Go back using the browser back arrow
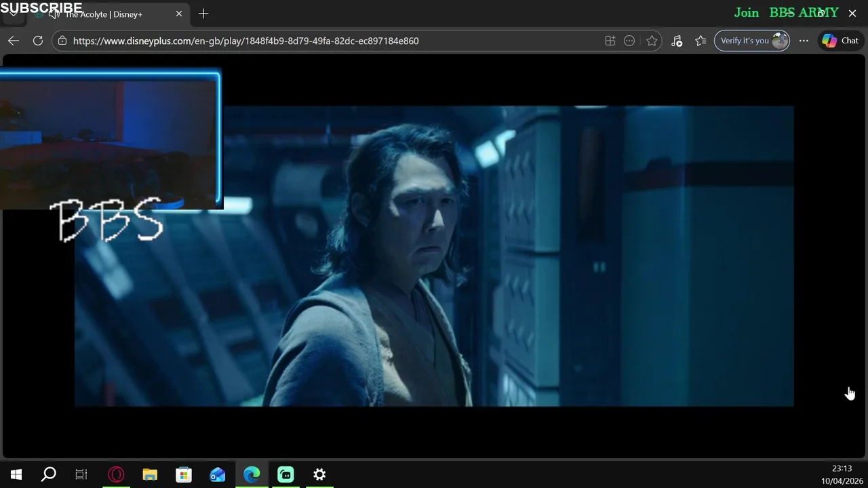The width and height of the screenshot is (868, 488). 14,41
